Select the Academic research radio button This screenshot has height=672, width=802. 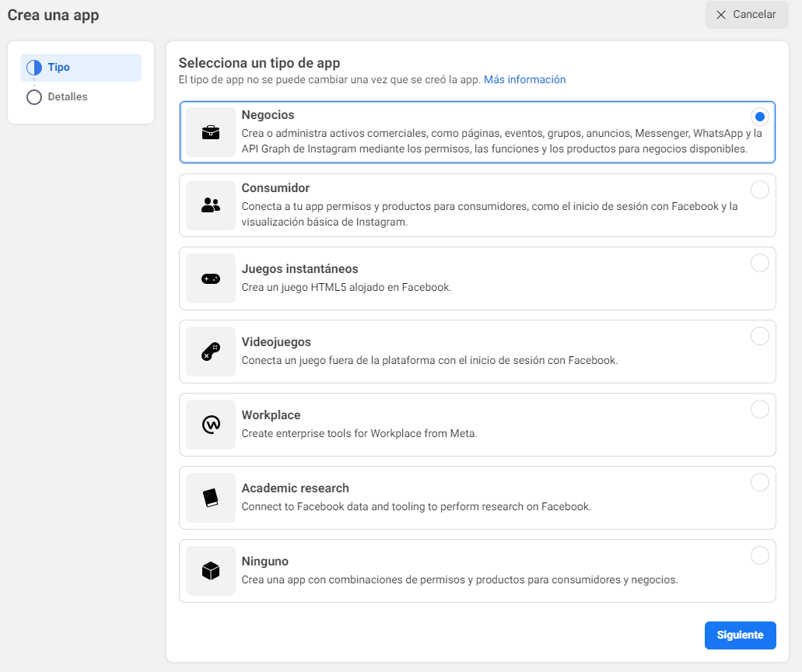coord(760,482)
